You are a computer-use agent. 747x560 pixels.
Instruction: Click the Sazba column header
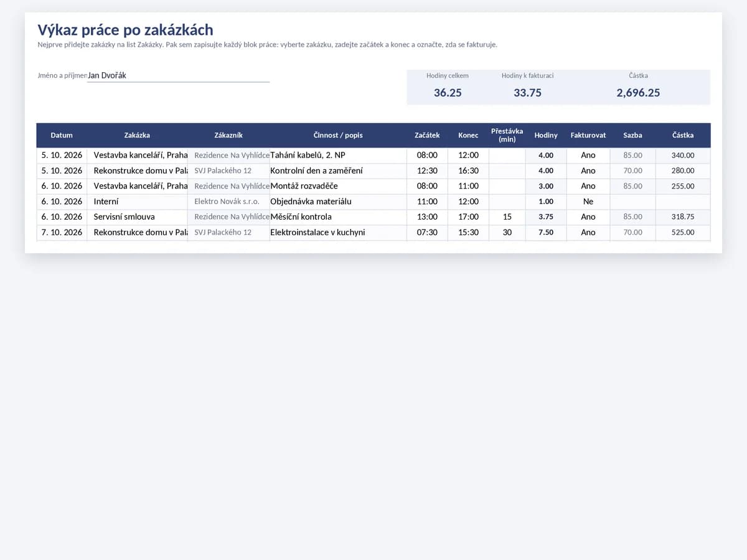point(632,135)
